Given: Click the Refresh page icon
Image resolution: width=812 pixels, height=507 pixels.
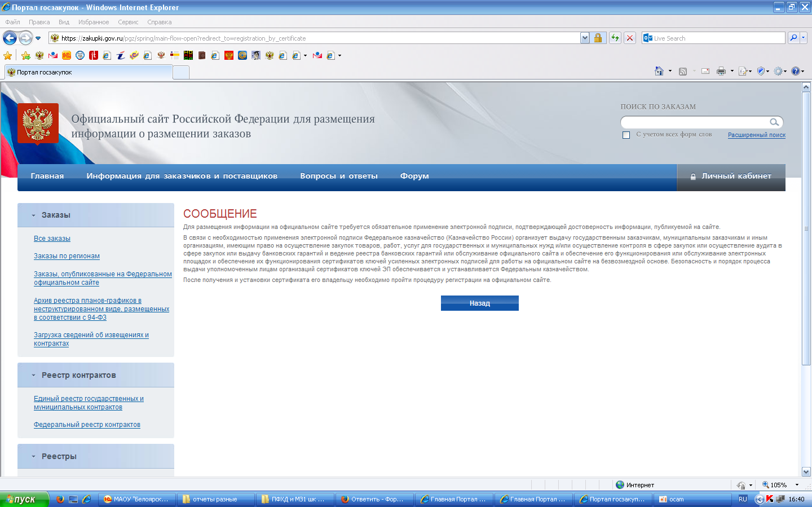Looking at the screenshot, I should click(615, 38).
